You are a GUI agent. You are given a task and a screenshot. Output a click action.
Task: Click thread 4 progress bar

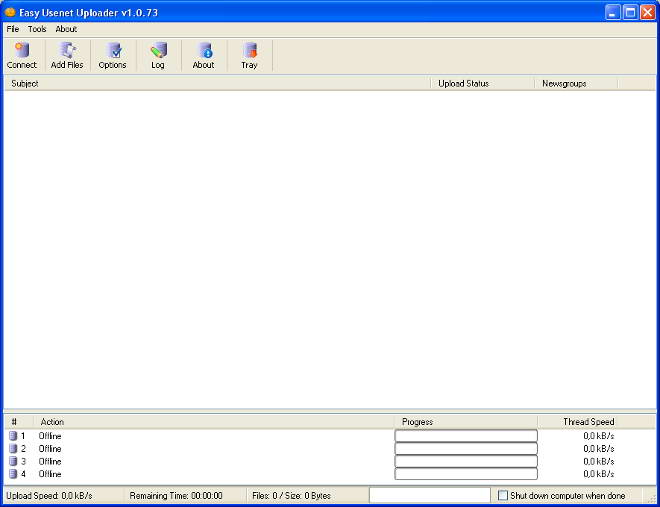point(466,474)
